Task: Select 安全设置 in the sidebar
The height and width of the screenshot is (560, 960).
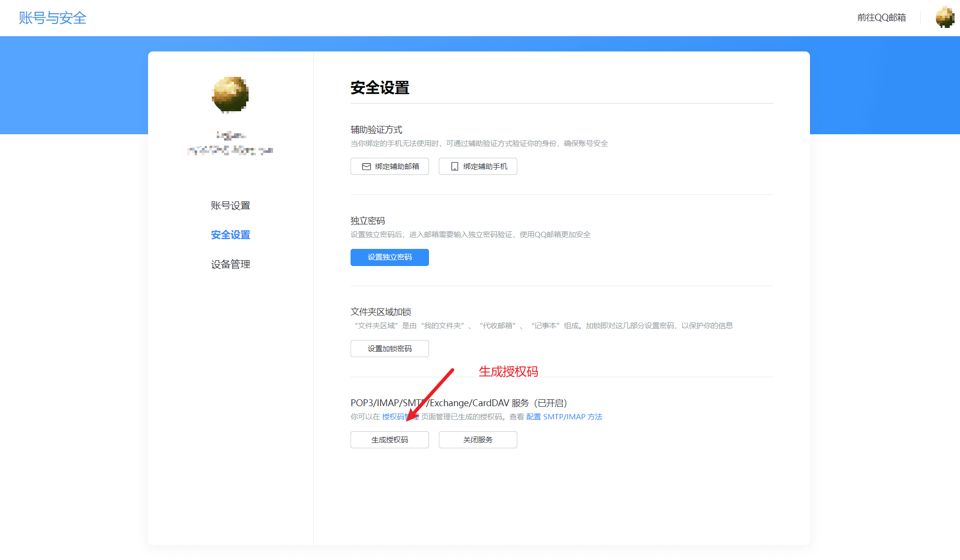Action: pos(230,235)
